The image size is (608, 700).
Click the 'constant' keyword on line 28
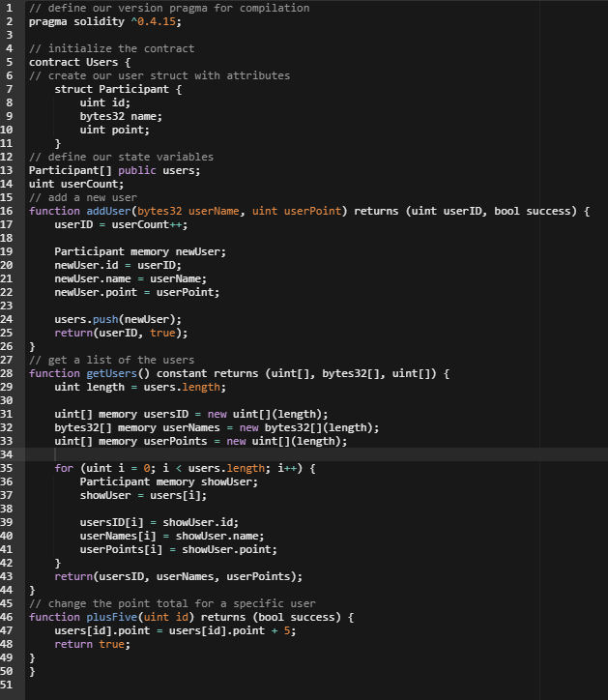(182, 373)
